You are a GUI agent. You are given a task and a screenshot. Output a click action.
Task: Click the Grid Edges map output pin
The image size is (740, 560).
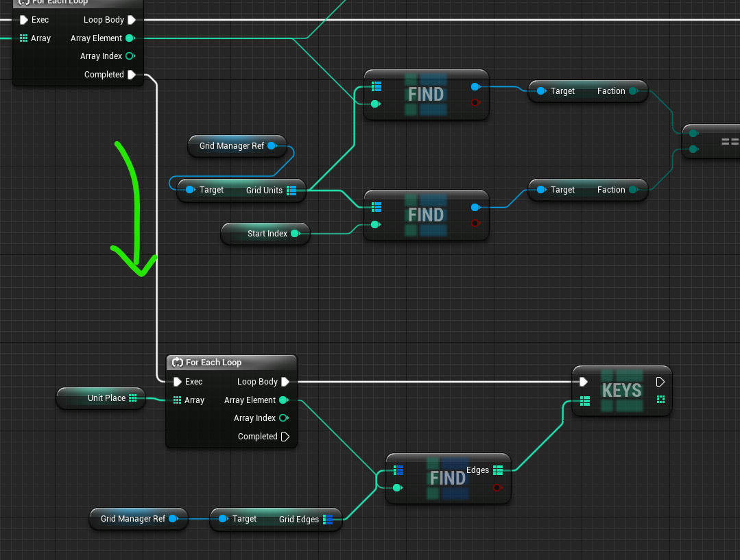328,520
